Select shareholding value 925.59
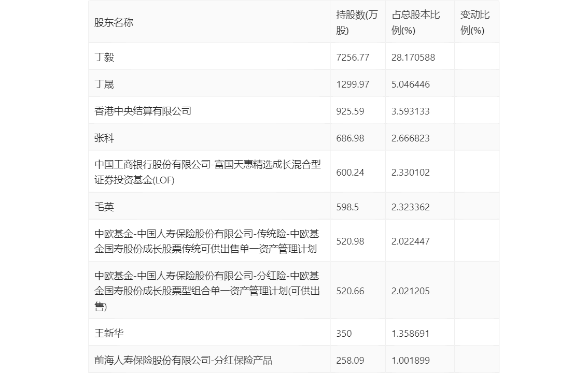The height and width of the screenshot is (373, 588). [350, 111]
